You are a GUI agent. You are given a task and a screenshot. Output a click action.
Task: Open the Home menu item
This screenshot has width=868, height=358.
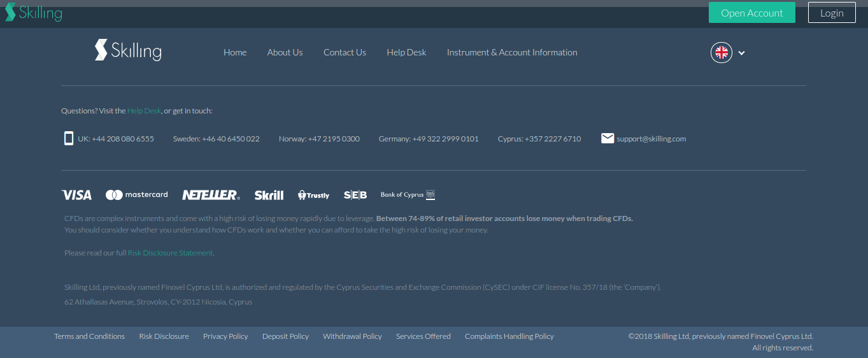(x=235, y=52)
